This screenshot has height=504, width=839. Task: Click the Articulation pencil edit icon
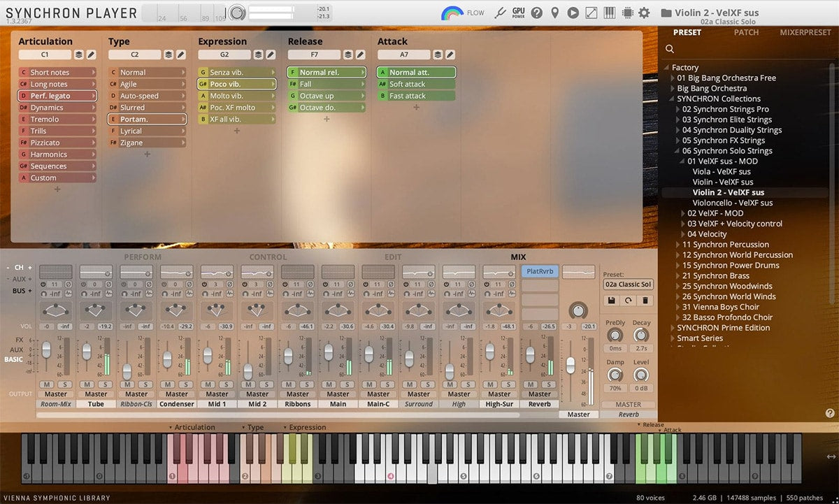point(91,55)
